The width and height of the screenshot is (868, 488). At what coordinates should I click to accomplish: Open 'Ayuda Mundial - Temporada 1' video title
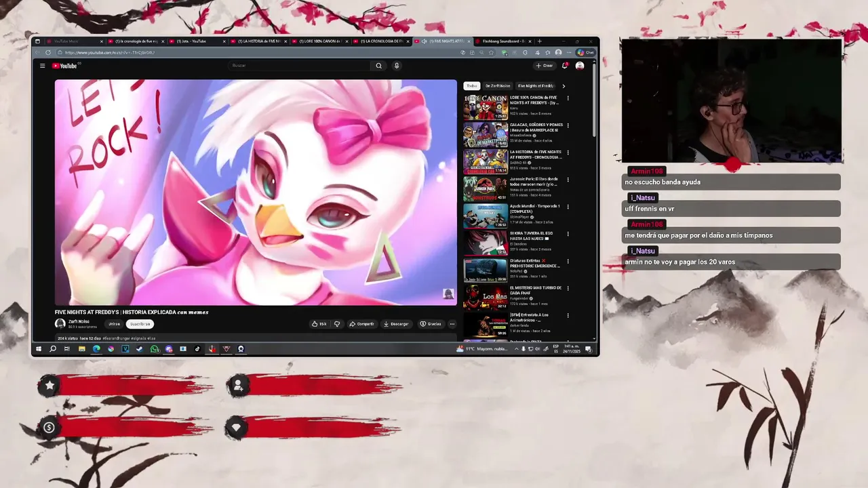tap(535, 209)
